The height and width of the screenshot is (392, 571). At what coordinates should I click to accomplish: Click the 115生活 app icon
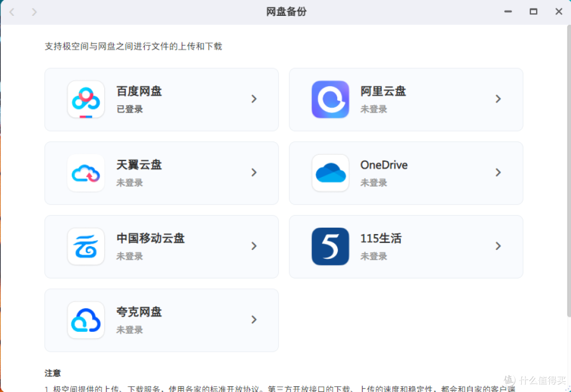(x=330, y=246)
